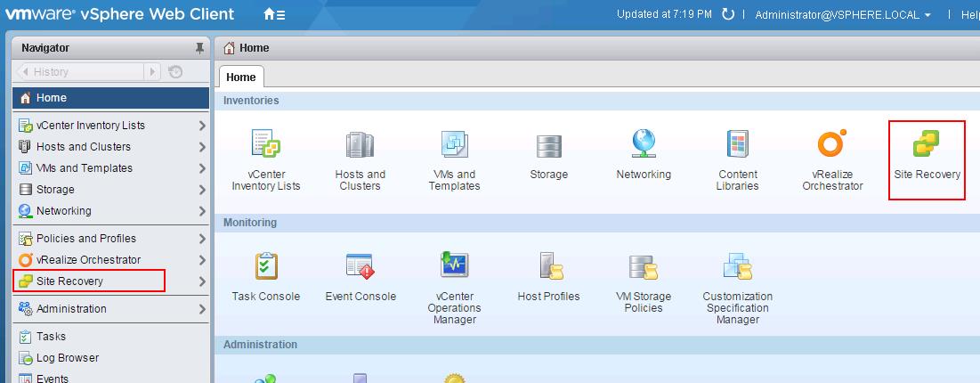The image size is (980, 383).
Task: Click the history reset clock icon
Action: (175, 72)
